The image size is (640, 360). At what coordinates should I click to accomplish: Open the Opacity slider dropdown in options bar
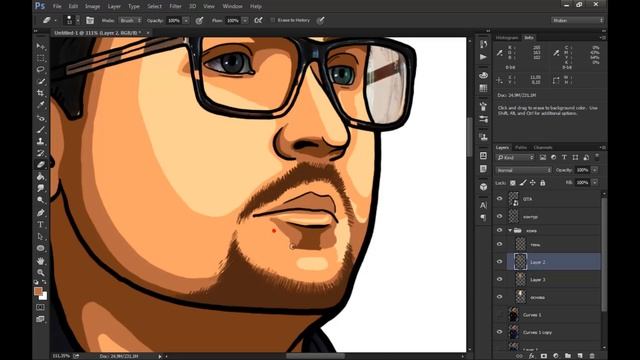click(x=186, y=20)
